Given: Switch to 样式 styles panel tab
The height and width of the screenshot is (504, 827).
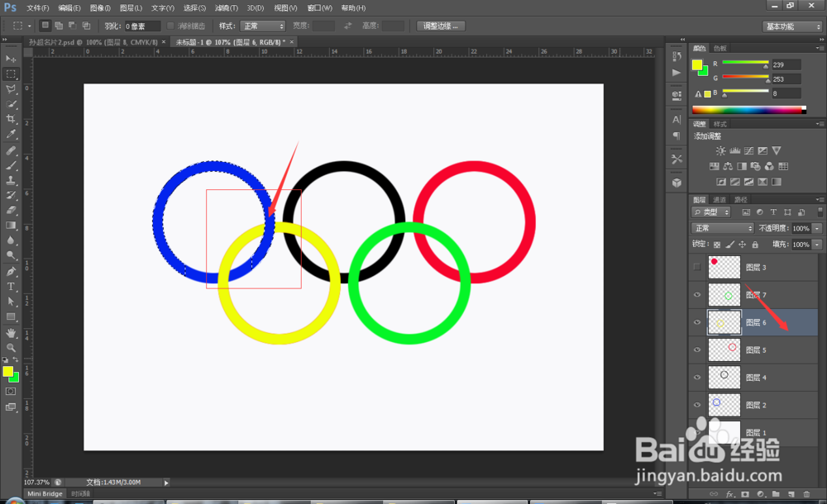Looking at the screenshot, I should point(720,124).
